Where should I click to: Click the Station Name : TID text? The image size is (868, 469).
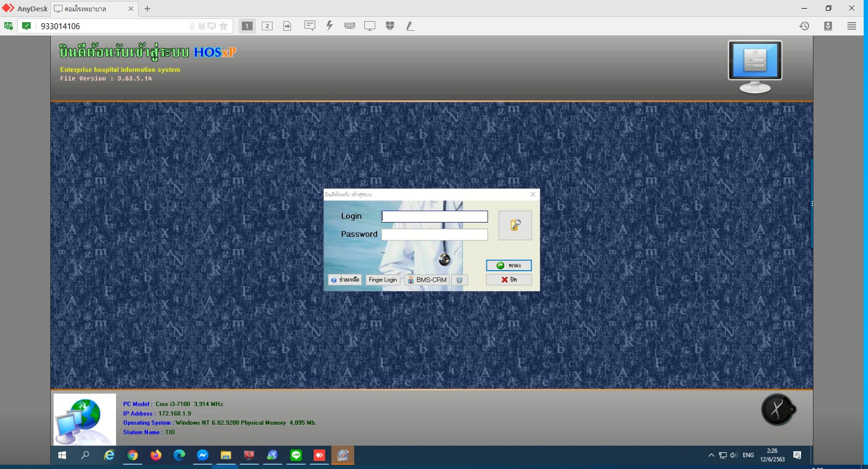click(x=149, y=432)
